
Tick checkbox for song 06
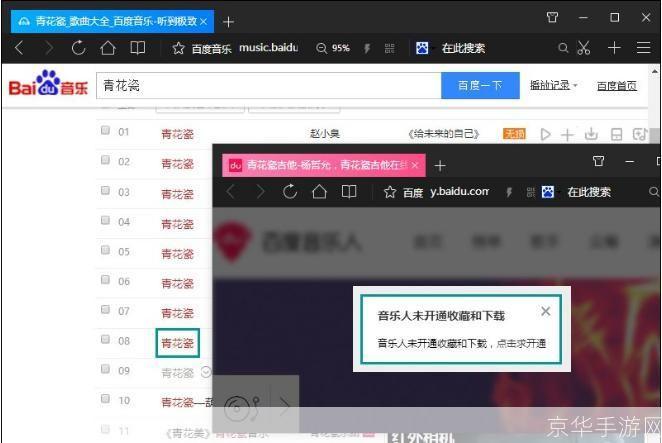pos(105,280)
